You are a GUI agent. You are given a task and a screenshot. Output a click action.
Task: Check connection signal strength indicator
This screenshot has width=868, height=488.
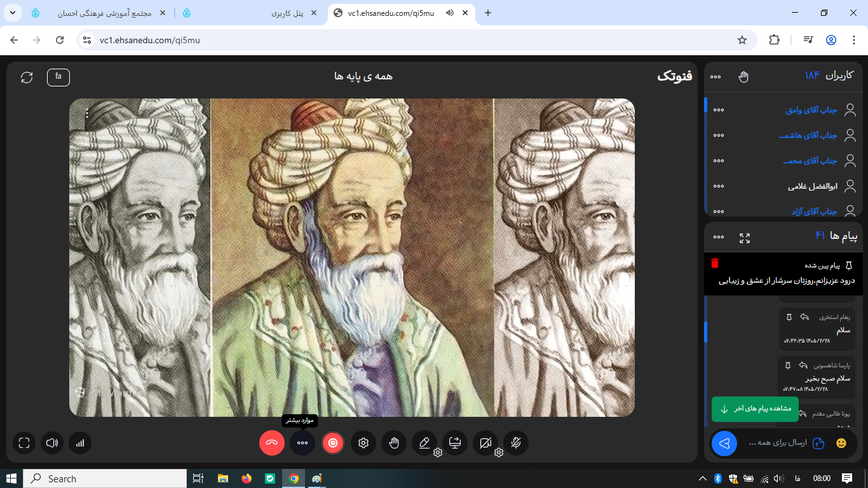[80, 443]
